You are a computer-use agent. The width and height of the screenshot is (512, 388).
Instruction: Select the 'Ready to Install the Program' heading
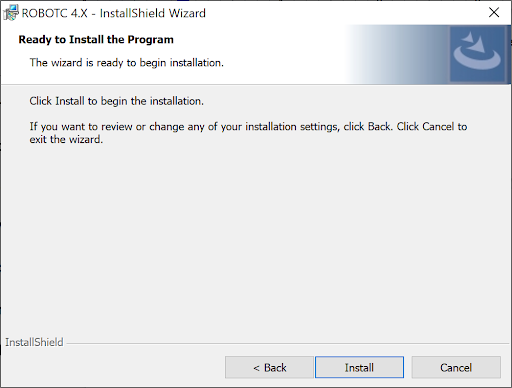(x=96, y=40)
